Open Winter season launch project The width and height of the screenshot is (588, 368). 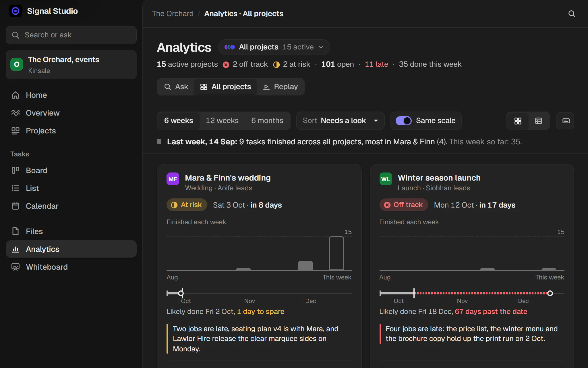coord(439,178)
